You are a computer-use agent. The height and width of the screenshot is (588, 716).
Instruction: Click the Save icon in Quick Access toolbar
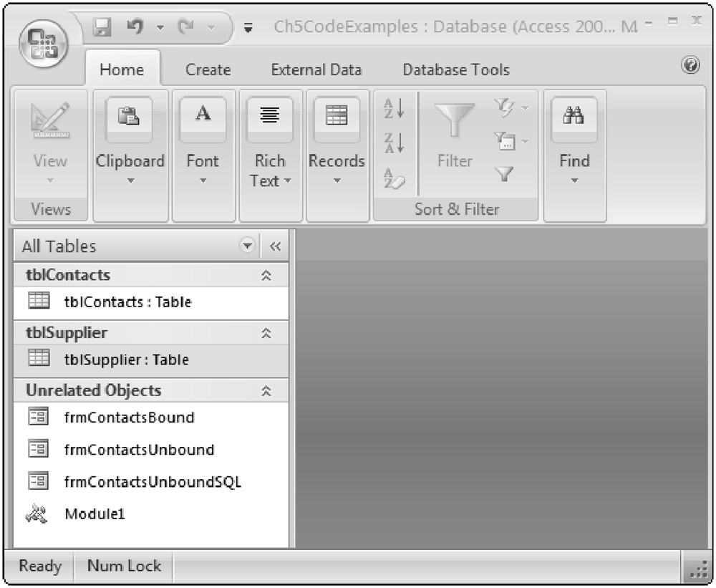(103, 29)
